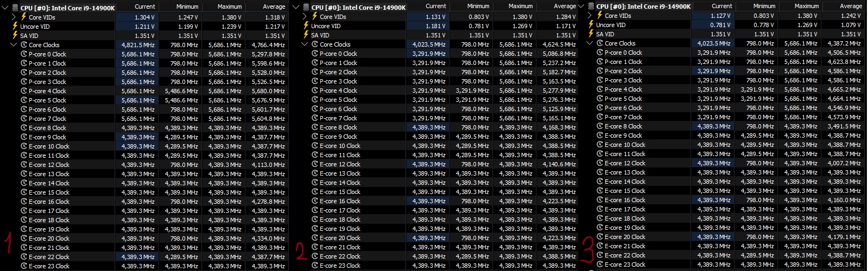
Task: Click the 1.304 V Core VIDs current value
Action: (144, 17)
